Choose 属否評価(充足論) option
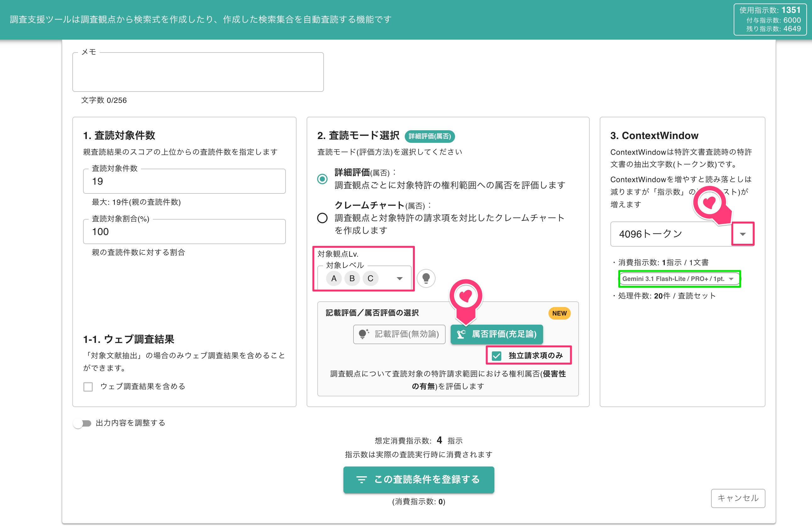 [496, 334]
